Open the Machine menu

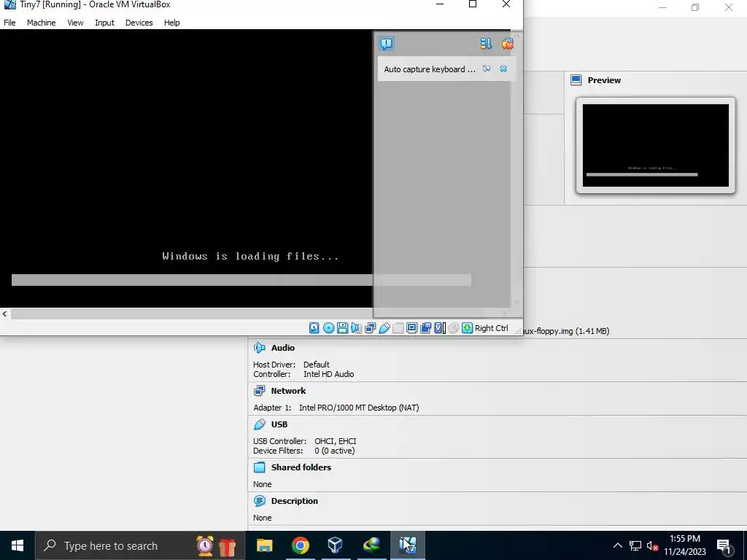[x=42, y=23]
